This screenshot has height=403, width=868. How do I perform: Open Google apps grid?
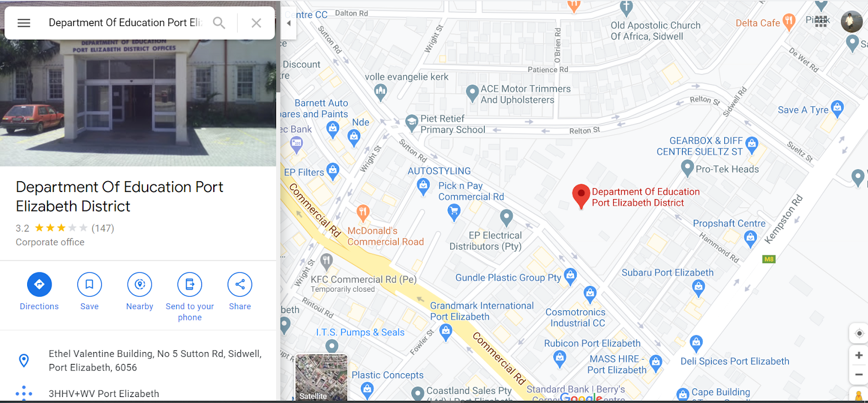821,22
